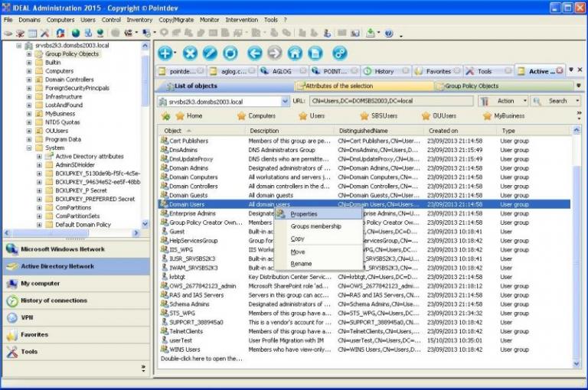Click the blue link chain icon
The height and width of the screenshot is (390, 588).
pyautogui.click(x=339, y=53)
